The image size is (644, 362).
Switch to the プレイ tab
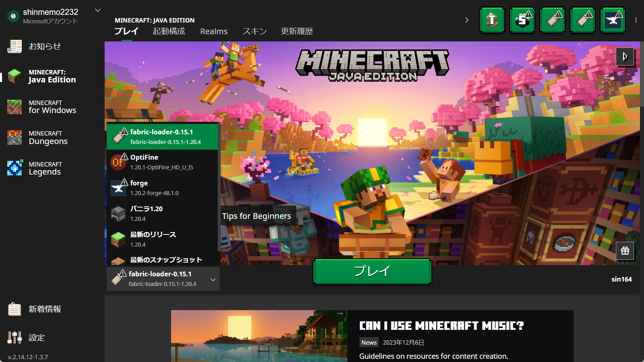126,31
